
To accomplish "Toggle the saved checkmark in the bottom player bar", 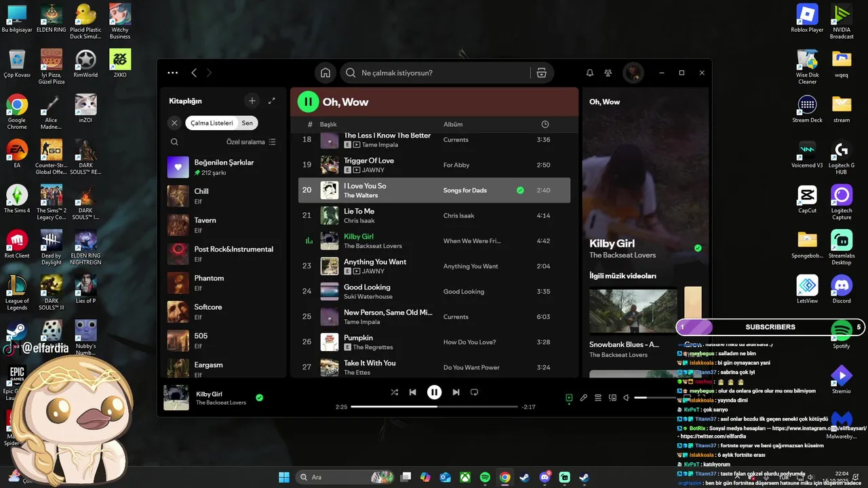I will click(259, 398).
